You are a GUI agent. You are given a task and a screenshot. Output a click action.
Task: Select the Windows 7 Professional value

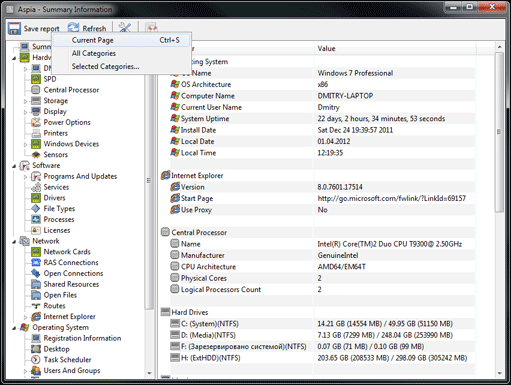click(355, 73)
